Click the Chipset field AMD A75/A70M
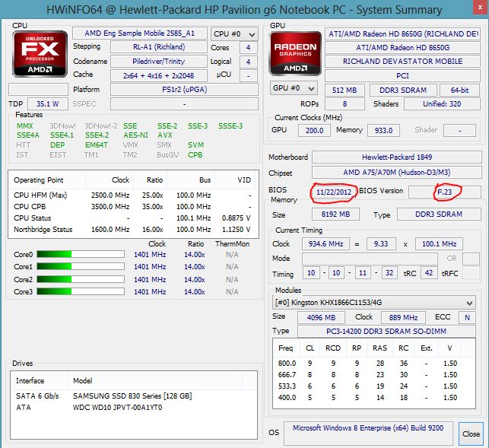Viewport: 489px width, 448px height. point(397,172)
